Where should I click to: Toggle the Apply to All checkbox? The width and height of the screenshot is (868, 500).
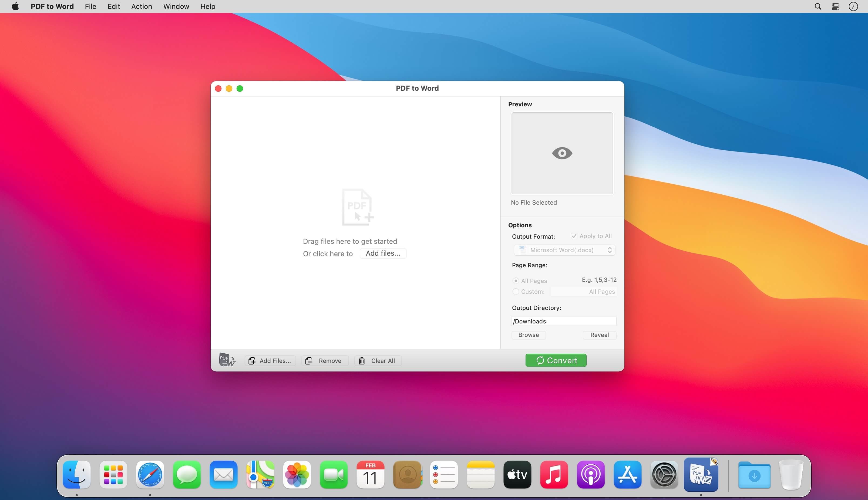pyautogui.click(x=574, y=236)
